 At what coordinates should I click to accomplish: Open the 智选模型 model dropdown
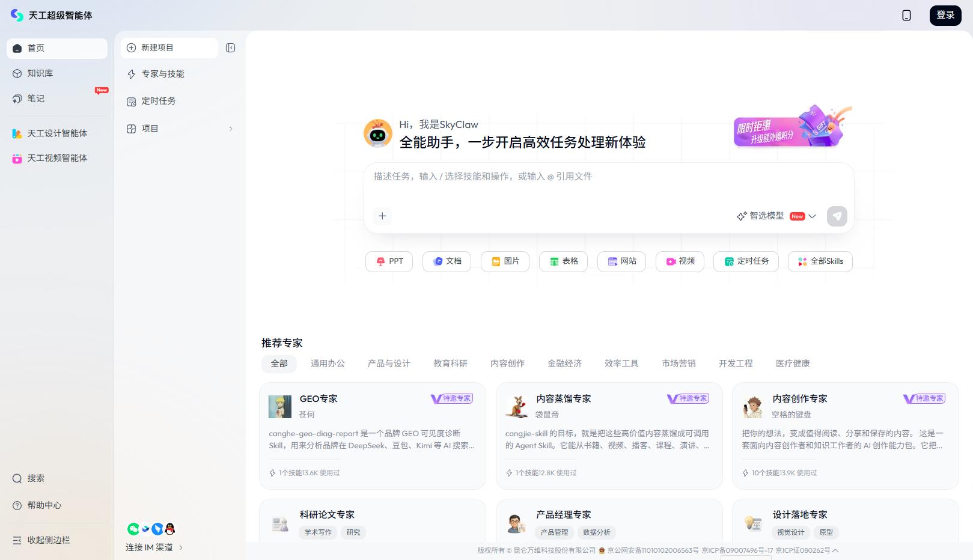(776, 216)
